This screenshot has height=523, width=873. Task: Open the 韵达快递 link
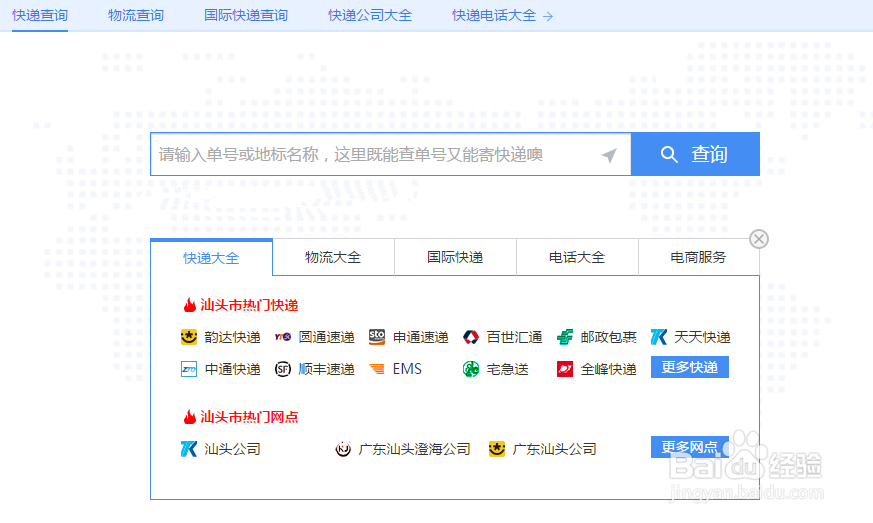pos(233,338)
